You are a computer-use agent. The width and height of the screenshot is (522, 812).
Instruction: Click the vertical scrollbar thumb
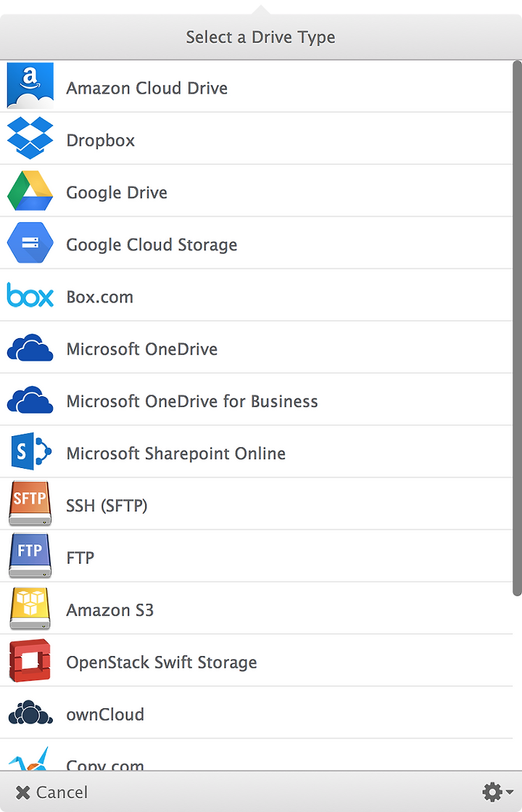518,328
